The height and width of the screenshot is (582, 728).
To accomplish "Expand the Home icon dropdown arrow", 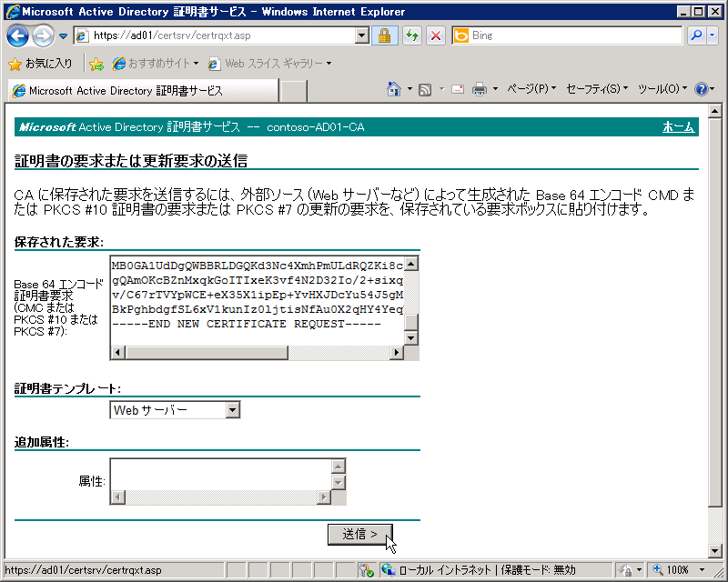I will click(409, 88).
